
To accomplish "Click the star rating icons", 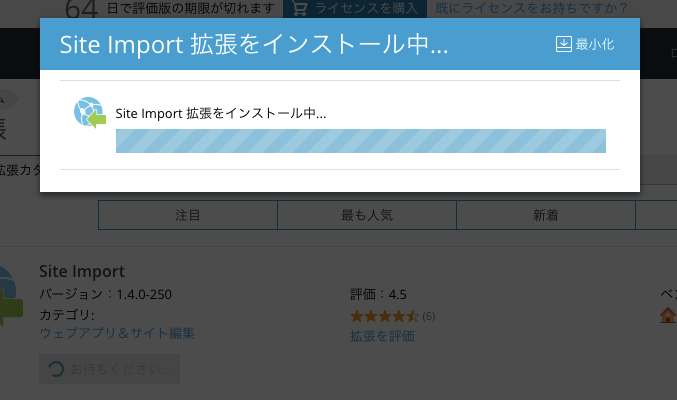I will click(384, 316).
